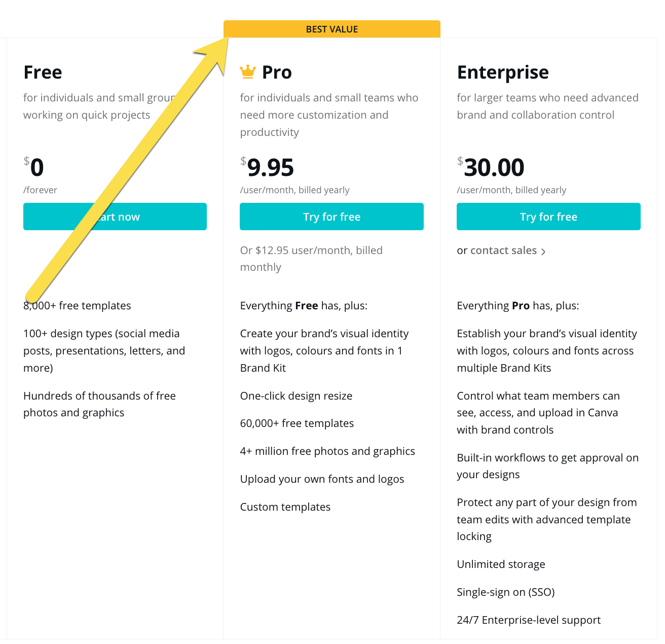Image resolution: width=665 pixels, height=644 pixels.
Task: Select the Enterprise plan heading
Action: [x=503, y=73]
